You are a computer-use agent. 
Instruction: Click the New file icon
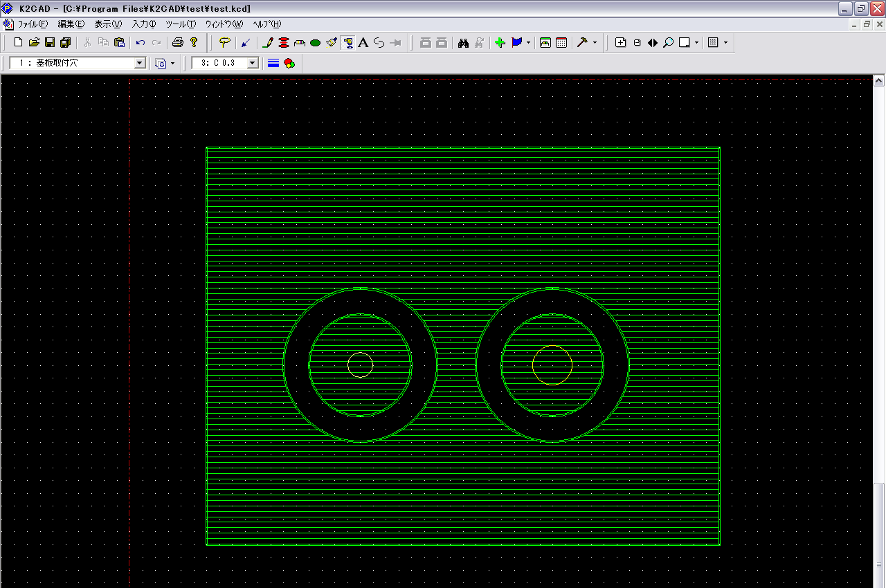point(19,43)
